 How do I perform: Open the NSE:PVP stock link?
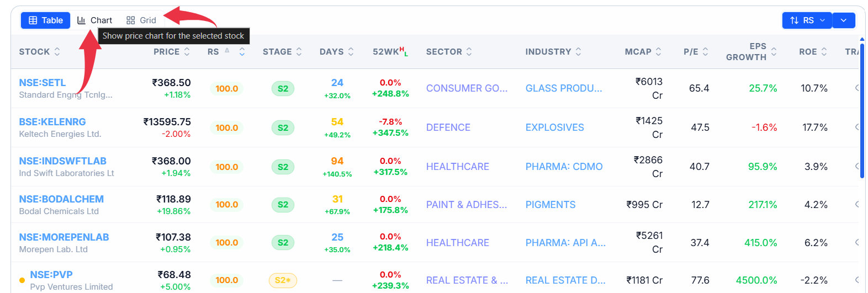click(x=51, y=275)
